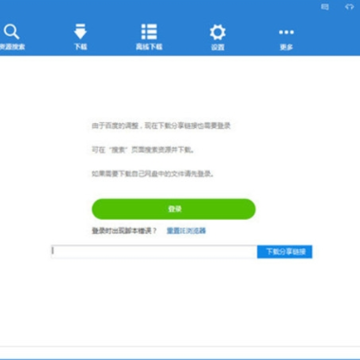Click the shirt-shaped skin icon in title bar
This screenshot has height=360, width=360.
[349, 7]
